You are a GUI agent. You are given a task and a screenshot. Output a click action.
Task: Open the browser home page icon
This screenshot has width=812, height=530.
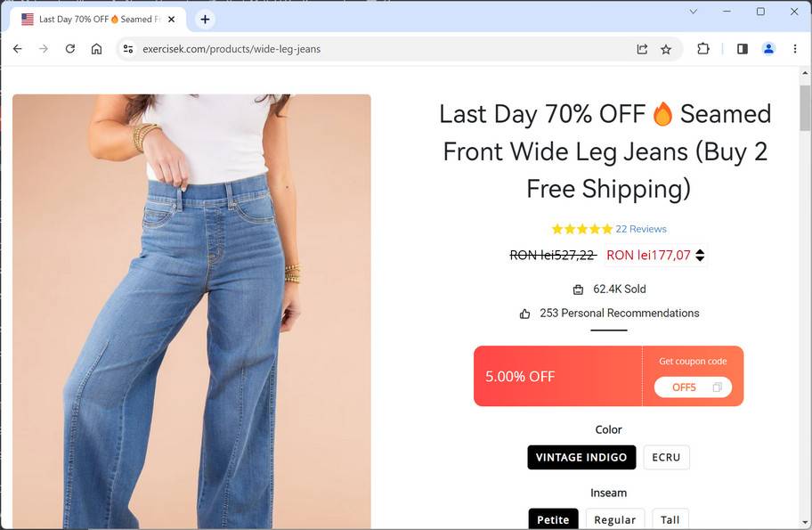[x=96, y=49]
